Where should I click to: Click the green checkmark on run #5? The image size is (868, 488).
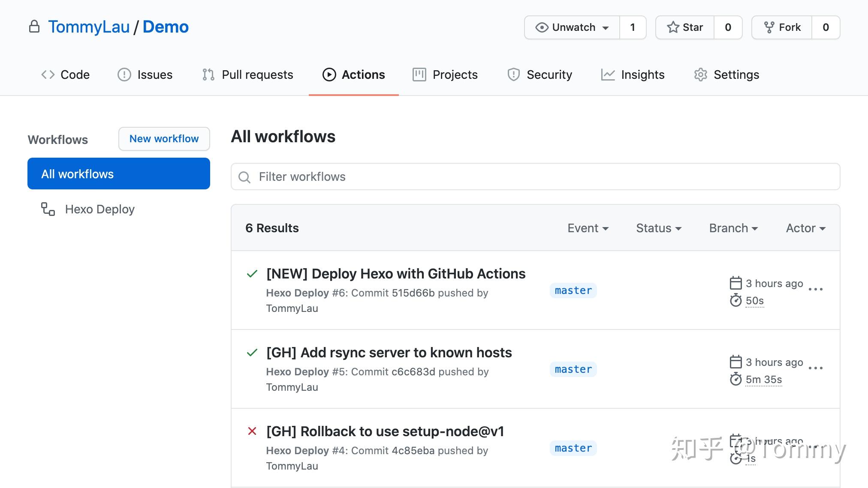[x=252, y=352]
